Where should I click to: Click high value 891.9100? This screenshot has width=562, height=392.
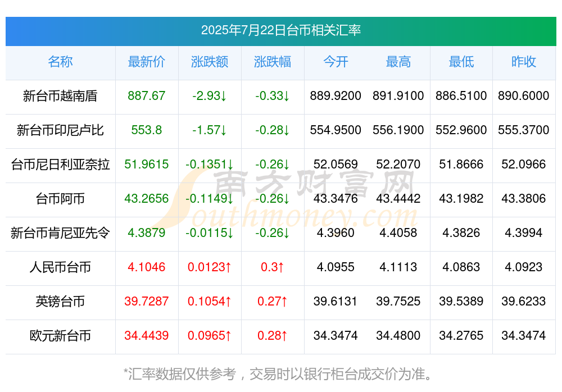coord(398,95)
